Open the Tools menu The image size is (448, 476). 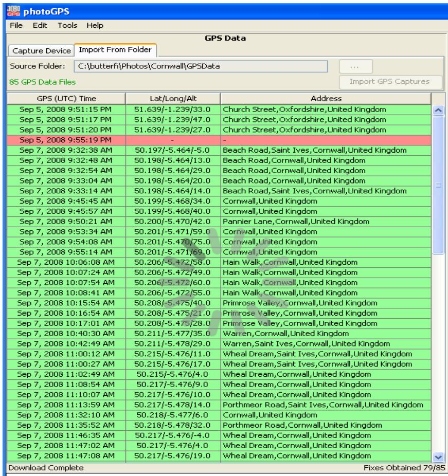(67, 26)
